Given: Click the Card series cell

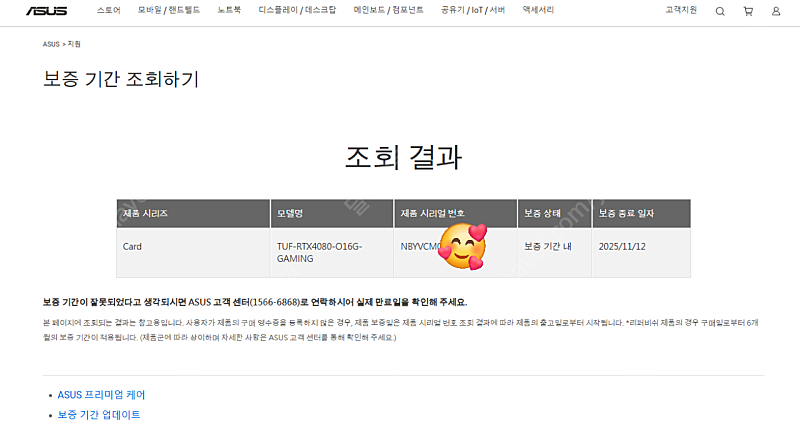Looking at the screenshot, I should 193,253.
